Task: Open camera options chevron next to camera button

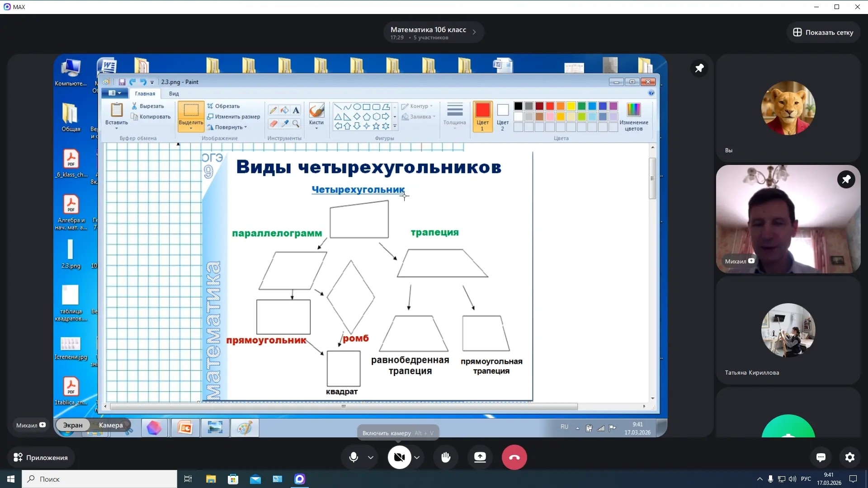Action: [x=417, y=457]
